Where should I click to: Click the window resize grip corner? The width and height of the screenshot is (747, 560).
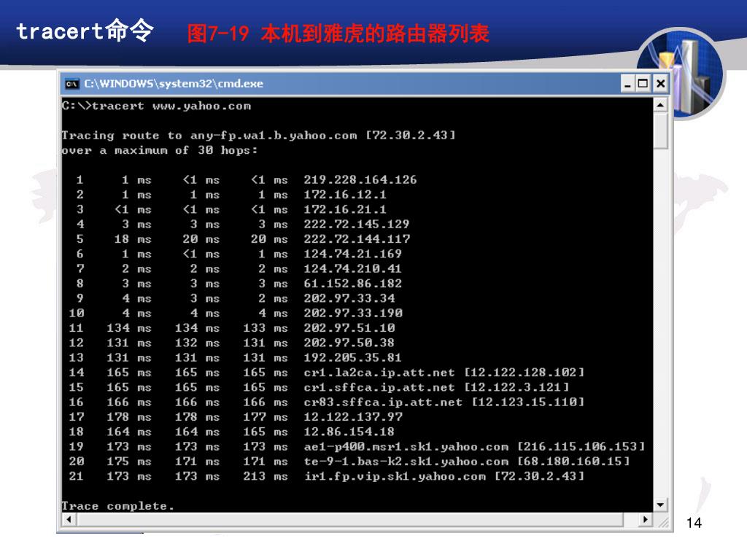662,521
